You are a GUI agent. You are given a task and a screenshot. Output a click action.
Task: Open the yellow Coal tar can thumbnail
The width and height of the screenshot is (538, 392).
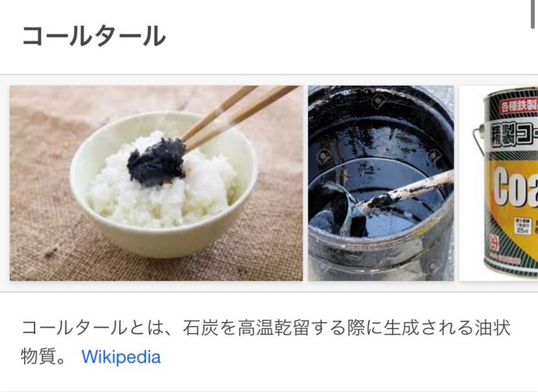point(498,183)
